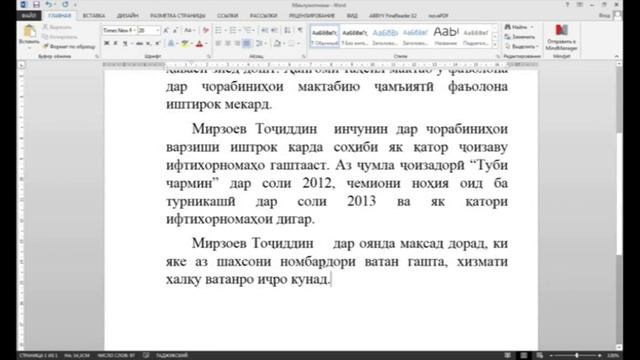Toggle strikethrough formatting (abc)
The height and width of the screenshot is (360, 640).
139,43
